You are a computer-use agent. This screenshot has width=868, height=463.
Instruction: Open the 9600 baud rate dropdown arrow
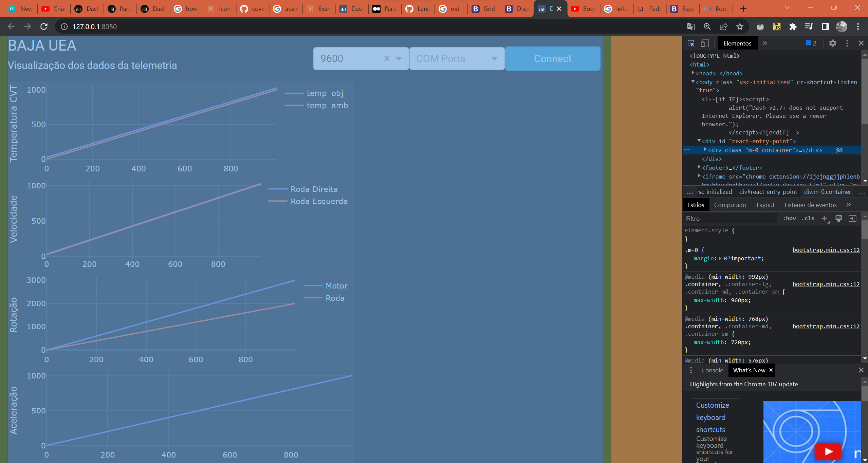[x=399, y=59]
